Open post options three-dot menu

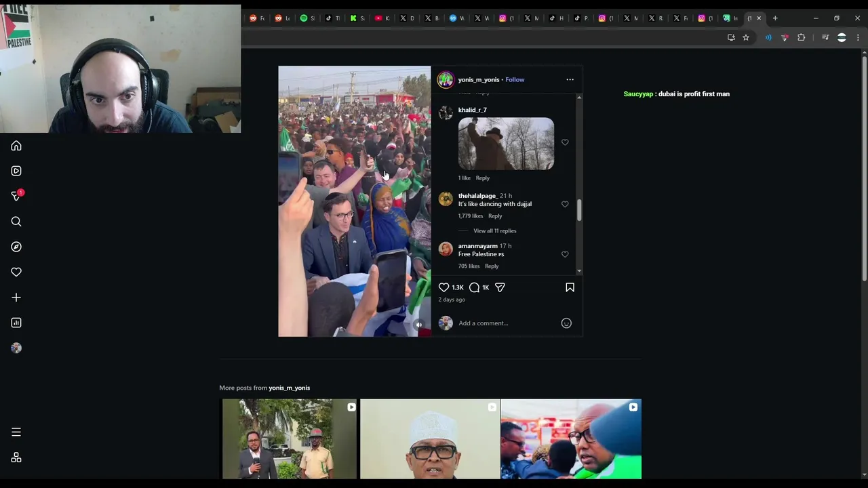click(x=570, y=80)
